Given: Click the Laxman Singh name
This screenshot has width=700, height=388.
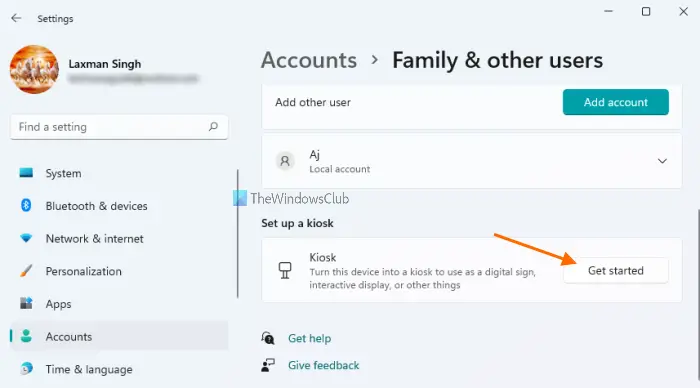Looking at the screenshot, I should [x=105, y=64].
